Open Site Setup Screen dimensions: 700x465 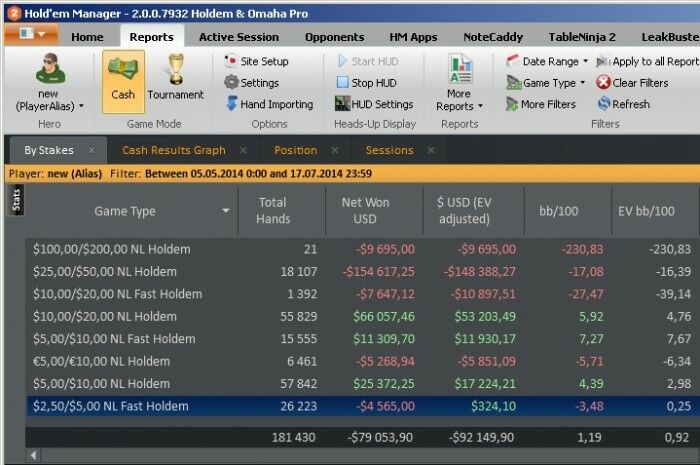[x=256, y=61]
